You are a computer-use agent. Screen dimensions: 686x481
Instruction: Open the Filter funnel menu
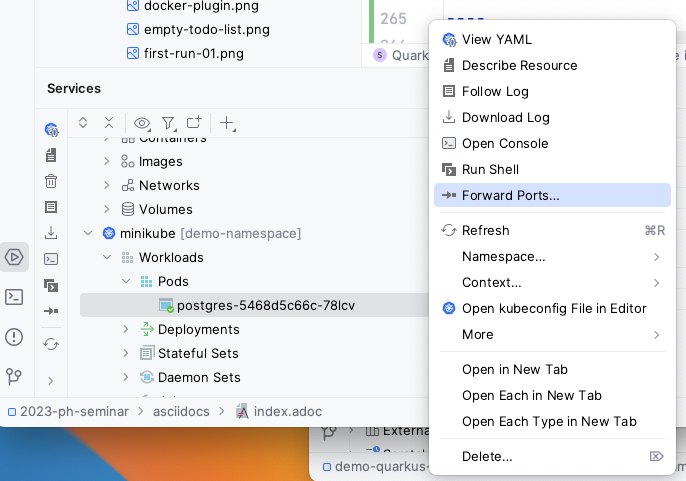click(x=169, y=123)
